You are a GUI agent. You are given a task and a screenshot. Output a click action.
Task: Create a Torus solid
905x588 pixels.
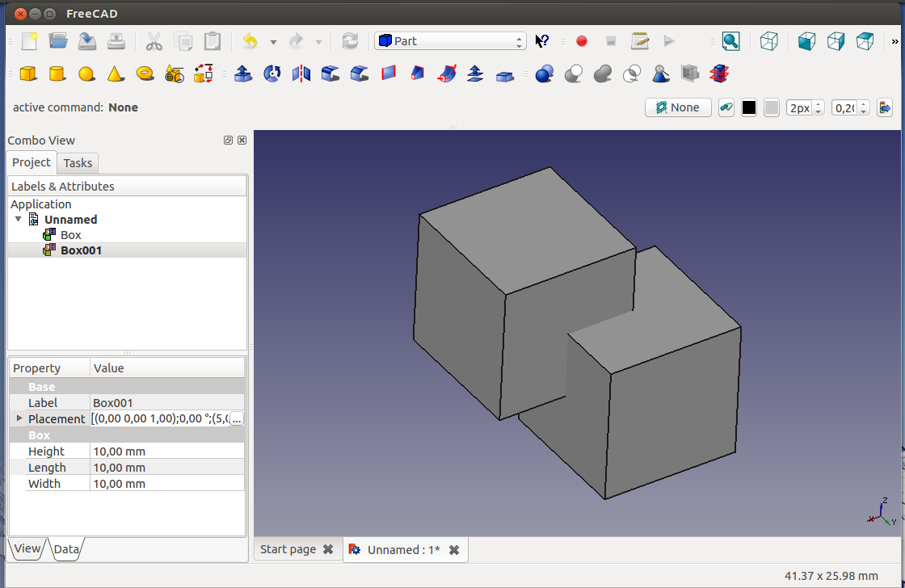tap(145, 74)
